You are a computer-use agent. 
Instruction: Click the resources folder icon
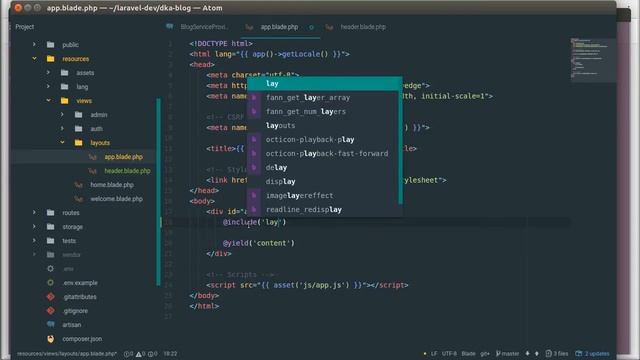click(x=51, y=59)
